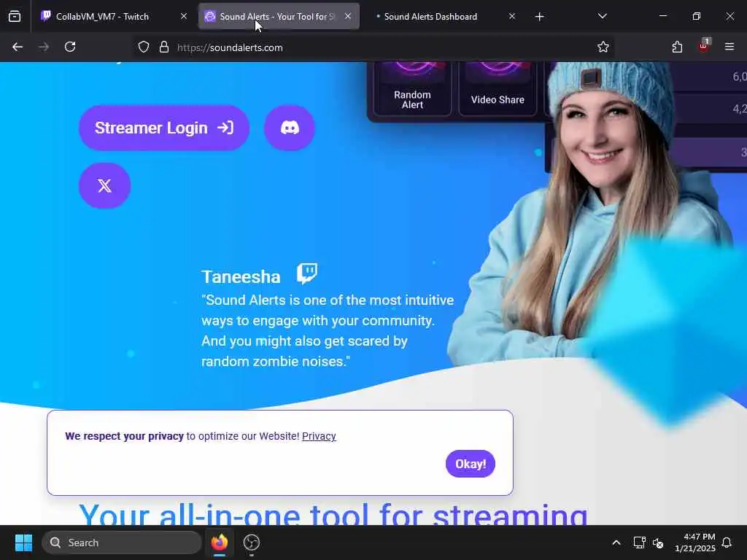
Task: Bookmark this page with star icon
Action: [x=603, y=47]
